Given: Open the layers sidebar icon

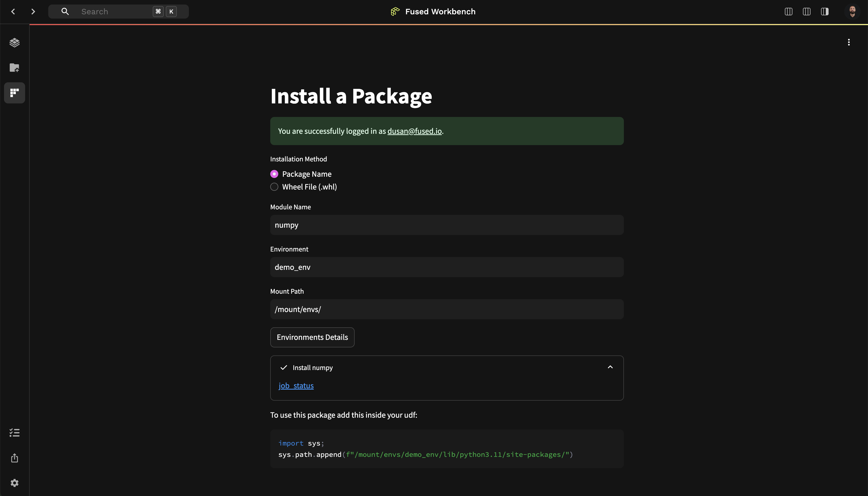Looking at the screenshot, I should (x=14, y=43).
